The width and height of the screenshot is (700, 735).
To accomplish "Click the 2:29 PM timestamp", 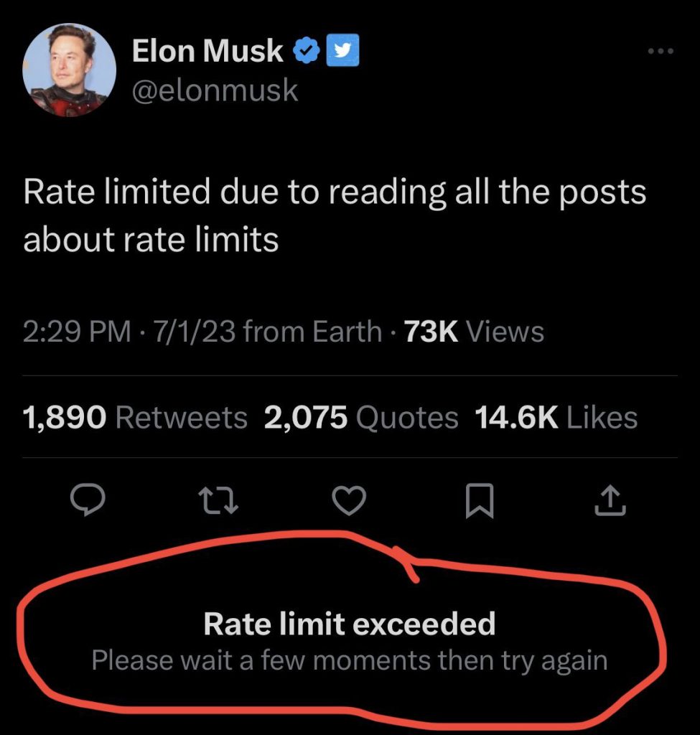I will click(77, 332).
